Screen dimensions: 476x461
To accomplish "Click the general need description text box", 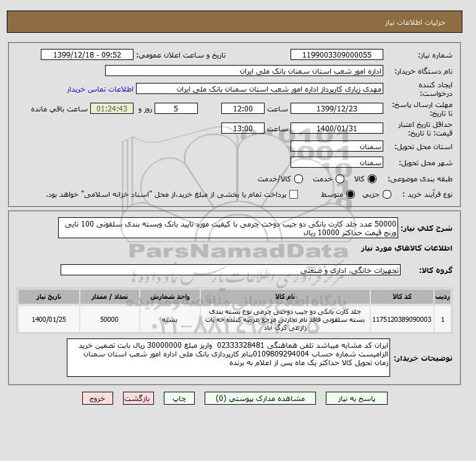I will point(228,228).
